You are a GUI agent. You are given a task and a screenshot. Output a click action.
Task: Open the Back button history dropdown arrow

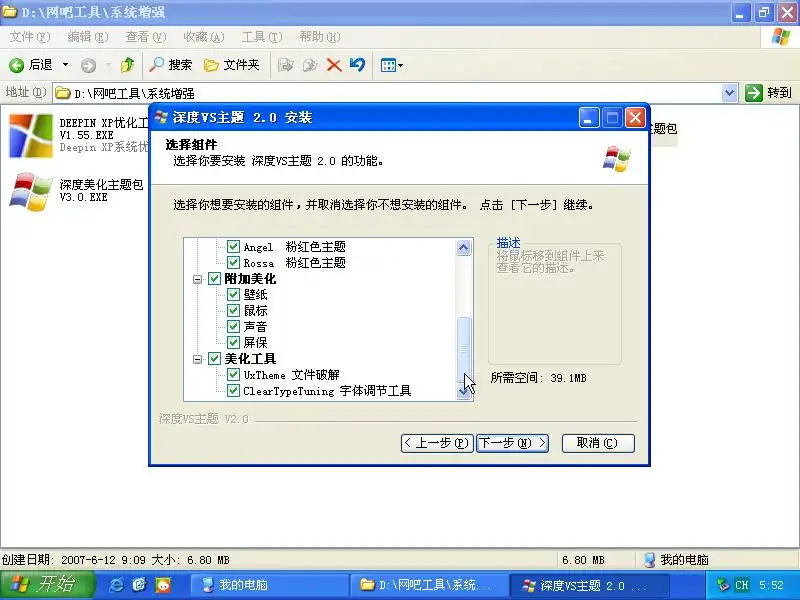(65, 65)
